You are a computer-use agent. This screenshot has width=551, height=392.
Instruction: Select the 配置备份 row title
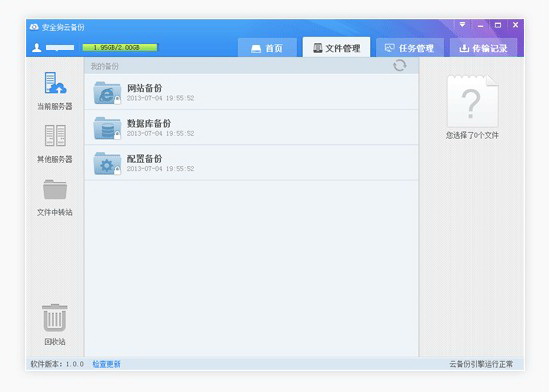pos(144,158)
